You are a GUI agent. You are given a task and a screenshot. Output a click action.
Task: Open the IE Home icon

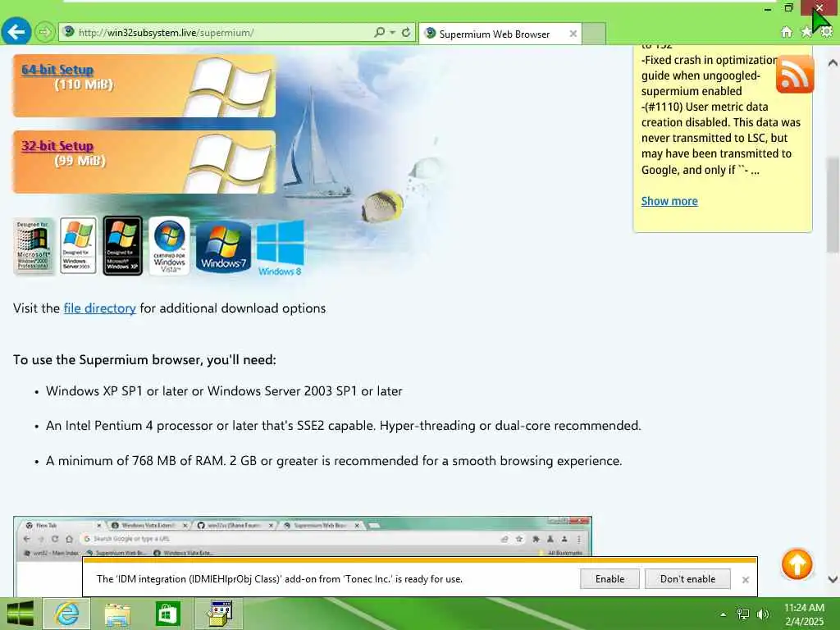point(787,32)
